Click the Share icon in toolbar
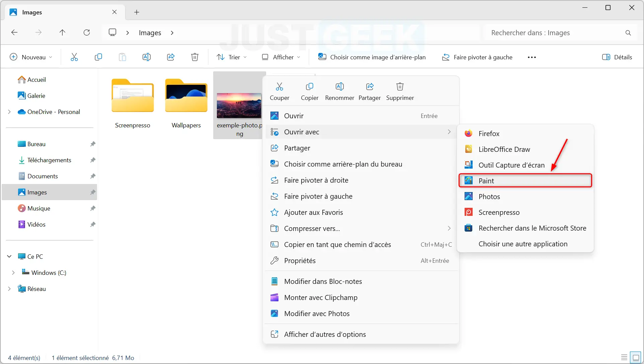Viewport: 644px width, 364px height. [x=171, y=57]
